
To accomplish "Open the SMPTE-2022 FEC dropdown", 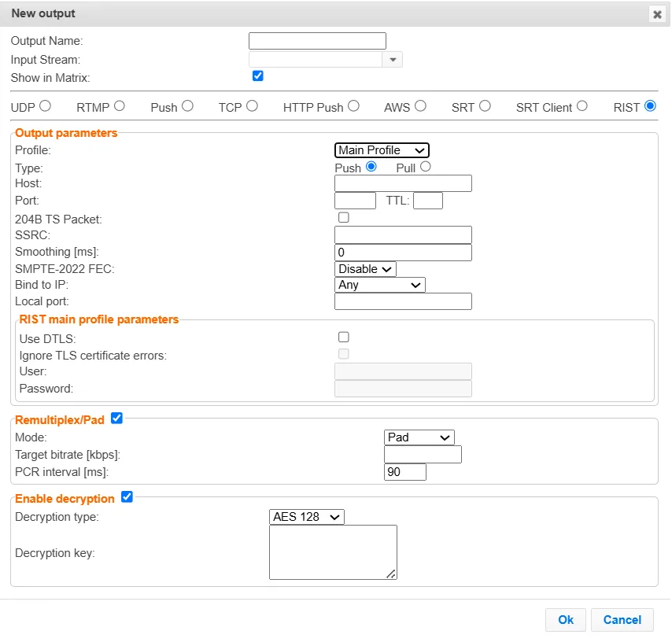I will point(365,269).
